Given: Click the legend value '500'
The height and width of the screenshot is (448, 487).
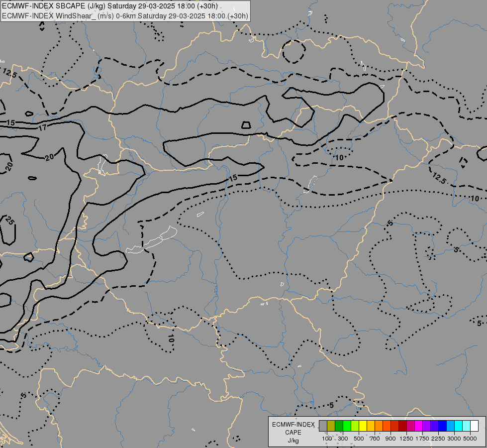Looking at the screenshot, I should 359,439.
